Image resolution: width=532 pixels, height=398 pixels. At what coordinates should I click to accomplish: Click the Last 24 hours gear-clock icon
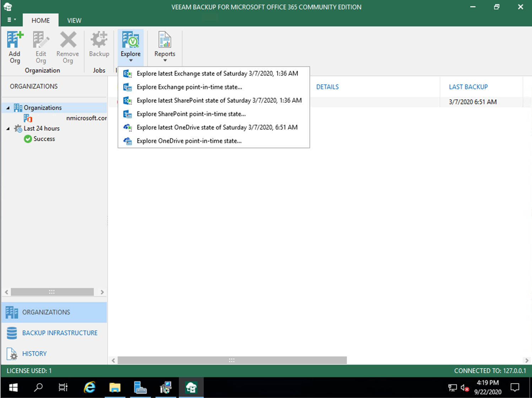tap(18, 129)
